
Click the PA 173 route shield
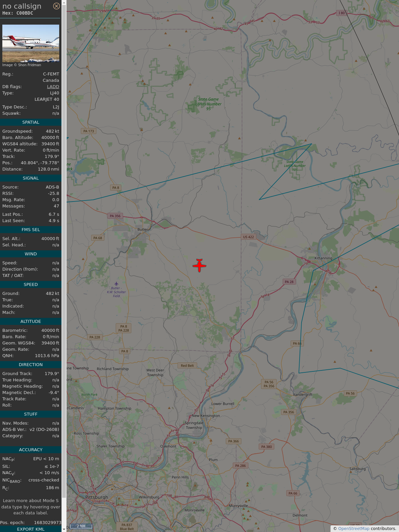[x=89, y=131]
